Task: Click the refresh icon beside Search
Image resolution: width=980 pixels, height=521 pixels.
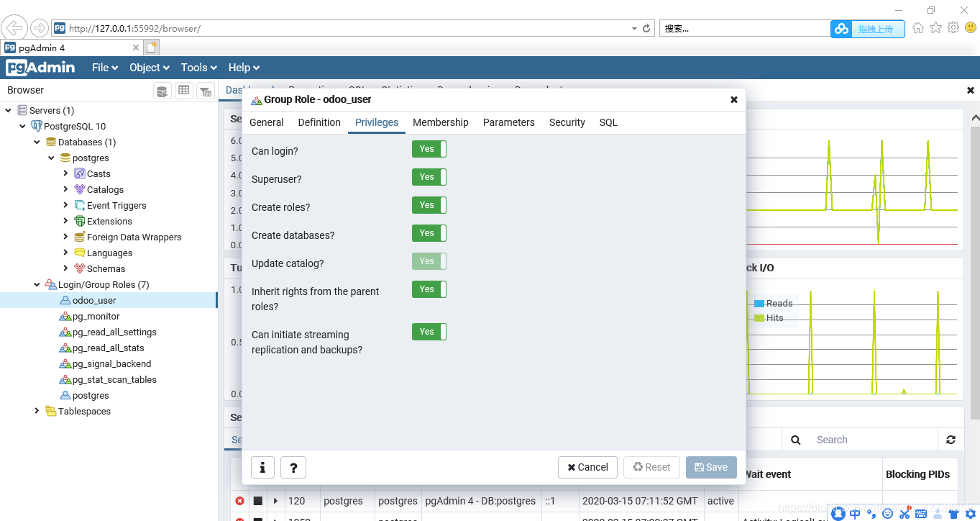Action: click(x=951, y=440)
